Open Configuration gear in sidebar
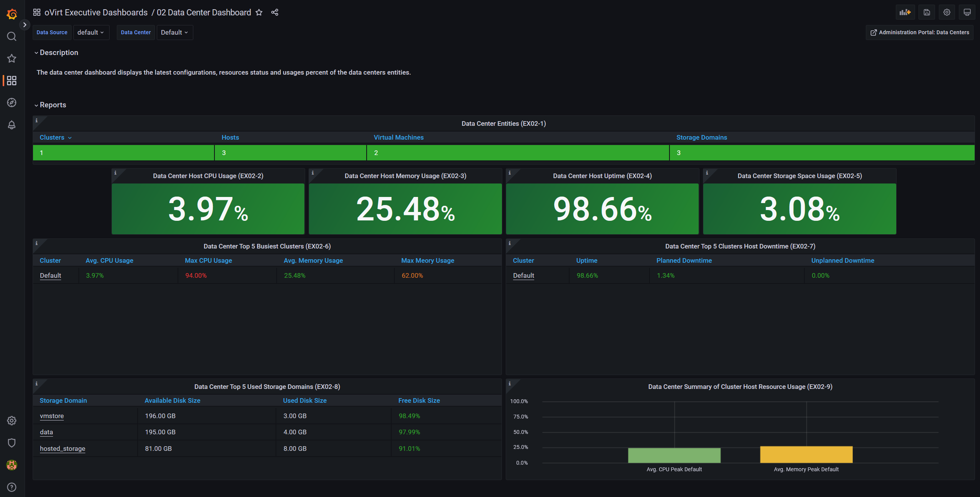The width and height of the screenshot is (980, 497). click(x=12, y=420)
